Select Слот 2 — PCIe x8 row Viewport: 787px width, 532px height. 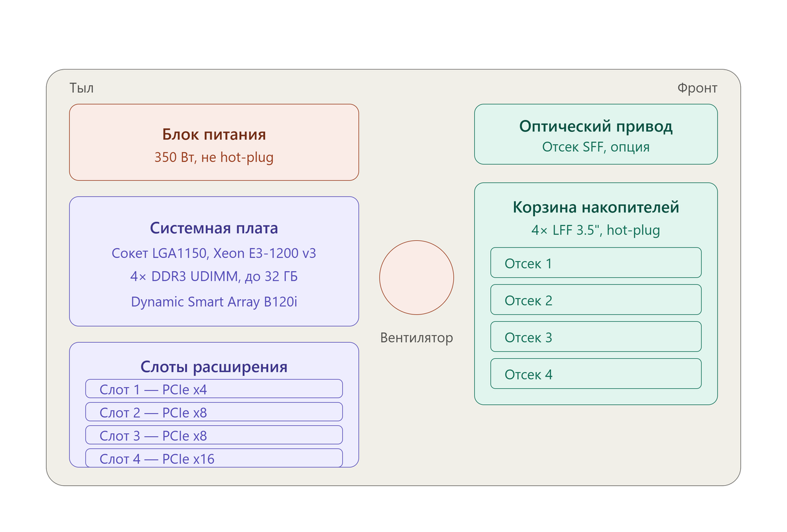[214, 412]
